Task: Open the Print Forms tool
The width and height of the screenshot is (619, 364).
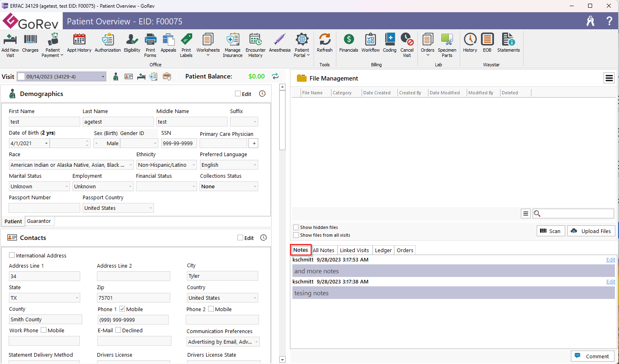Action: click(150, 45)
